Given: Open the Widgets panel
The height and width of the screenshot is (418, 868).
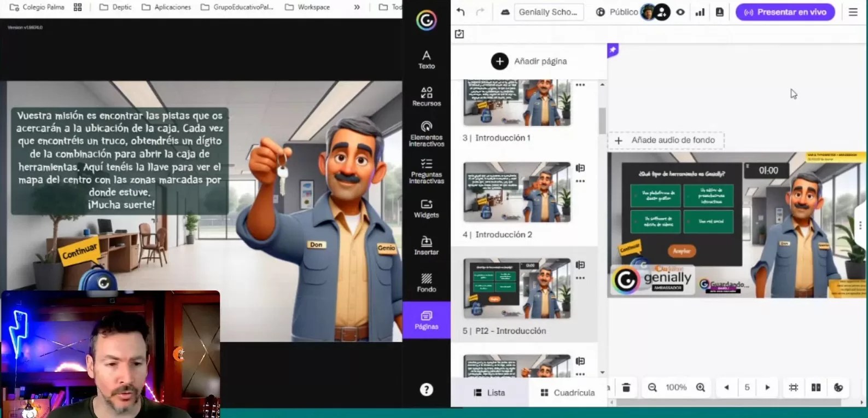Looking at the screenshot, I should [x=426, y=208].
